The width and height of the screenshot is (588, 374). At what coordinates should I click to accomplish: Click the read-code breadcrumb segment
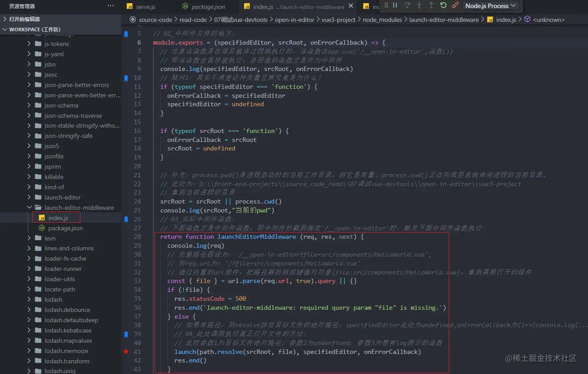(193, 20)
